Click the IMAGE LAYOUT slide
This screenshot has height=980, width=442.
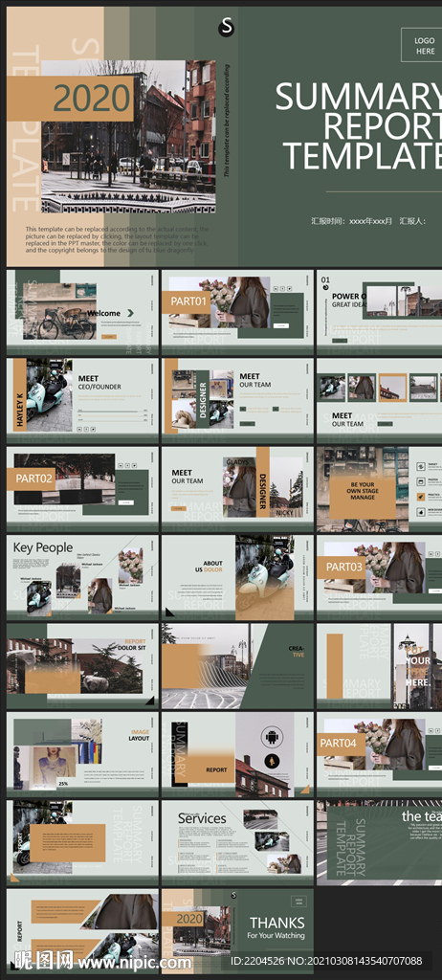coord(82,754)
